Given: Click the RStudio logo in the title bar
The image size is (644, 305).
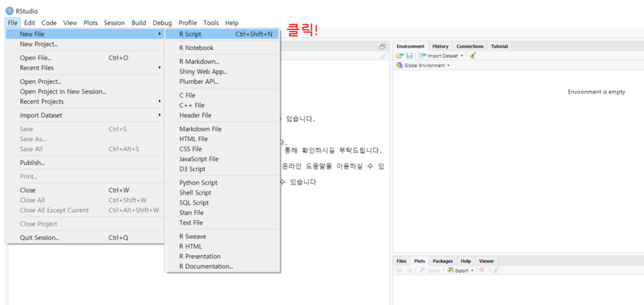Looking at the screenshot, I should 9,11.
